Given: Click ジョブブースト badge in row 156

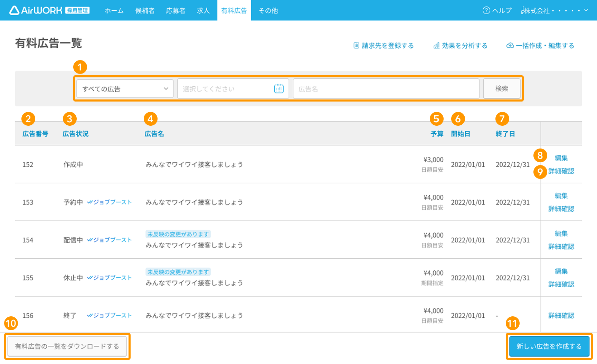Looking at the screenshot, I should click(x=109, y=315).
